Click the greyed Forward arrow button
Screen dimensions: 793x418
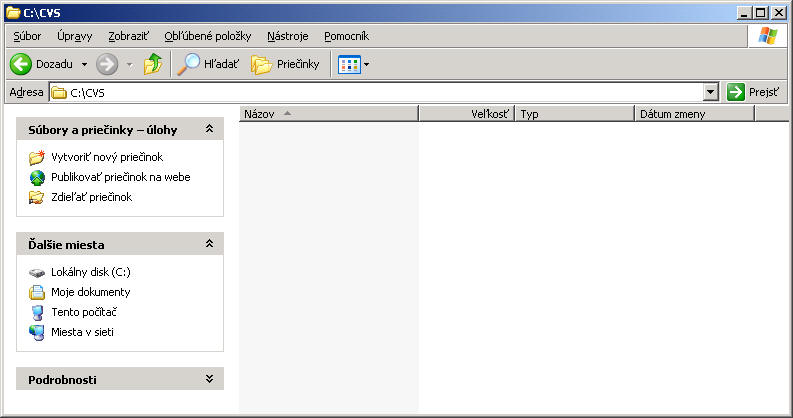[x=107, y=64]
